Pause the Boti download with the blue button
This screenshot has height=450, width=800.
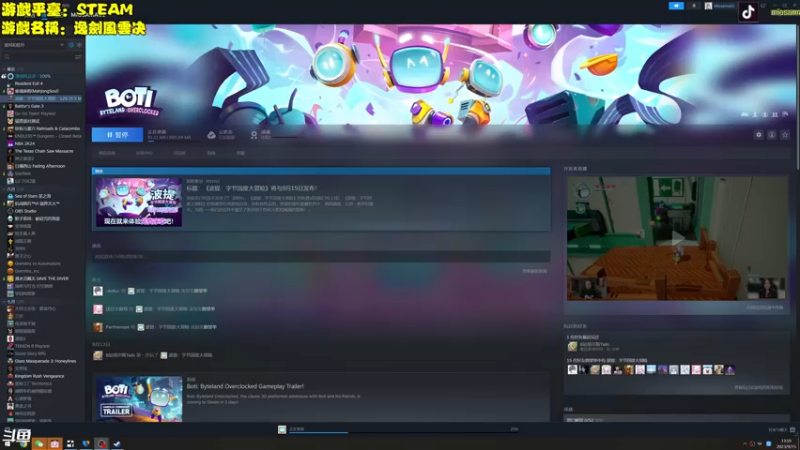pyautogui.click(x=117, y=135)
